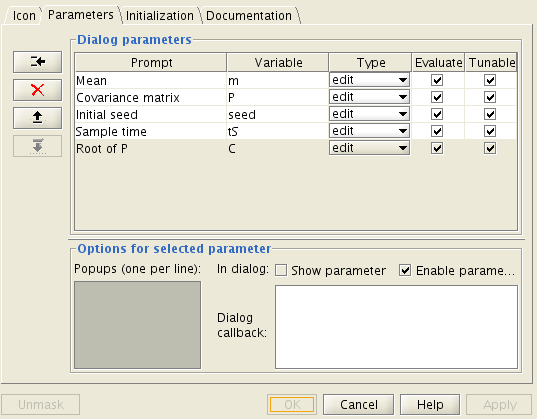Open Type dropdown for Initial seed row
This screenshot has height=419, width=537.
369,114
